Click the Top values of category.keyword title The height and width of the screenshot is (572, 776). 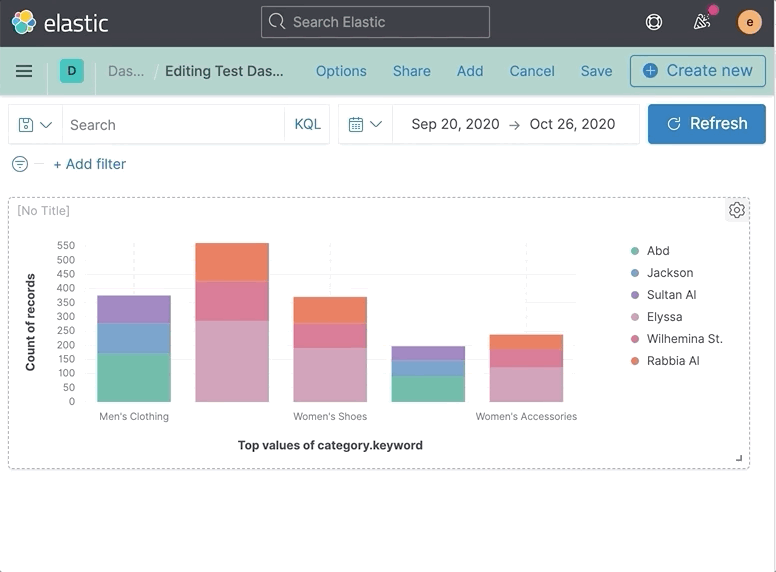click(x=330, y=445)
